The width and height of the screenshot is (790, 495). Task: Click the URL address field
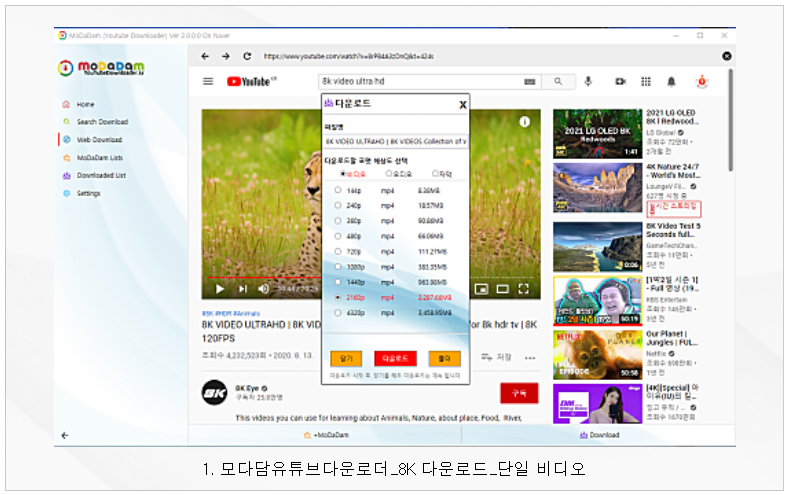tap(349, 56)
